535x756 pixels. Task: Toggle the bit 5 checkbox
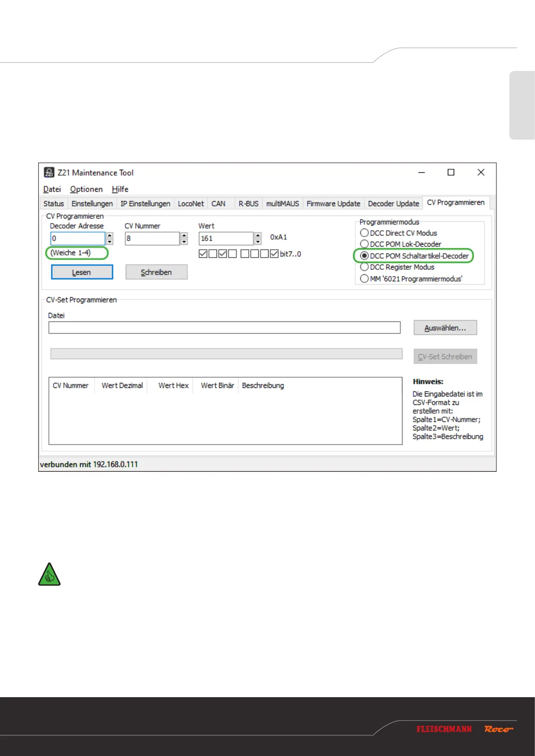[223, 254]
